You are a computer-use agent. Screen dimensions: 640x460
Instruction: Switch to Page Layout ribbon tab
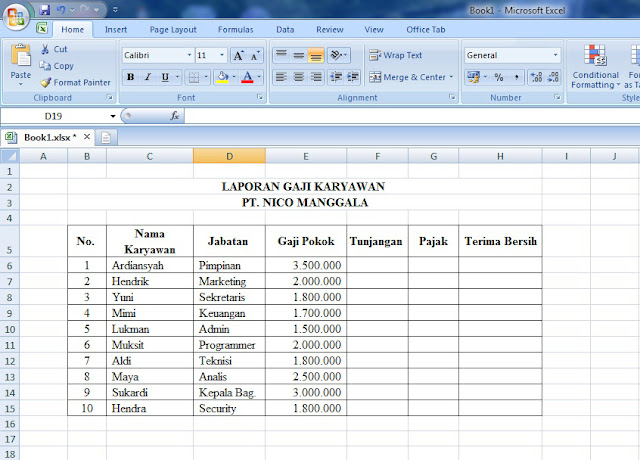tap(173, 29)
